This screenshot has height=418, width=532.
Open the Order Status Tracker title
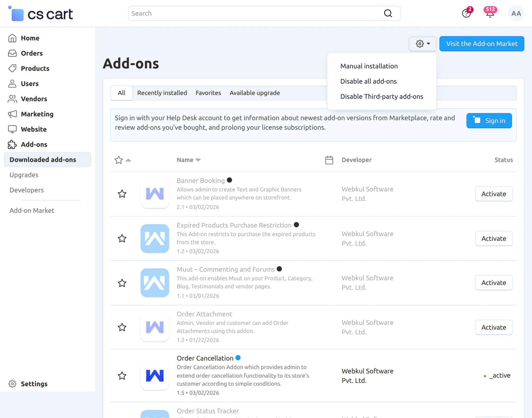point(208,411)
